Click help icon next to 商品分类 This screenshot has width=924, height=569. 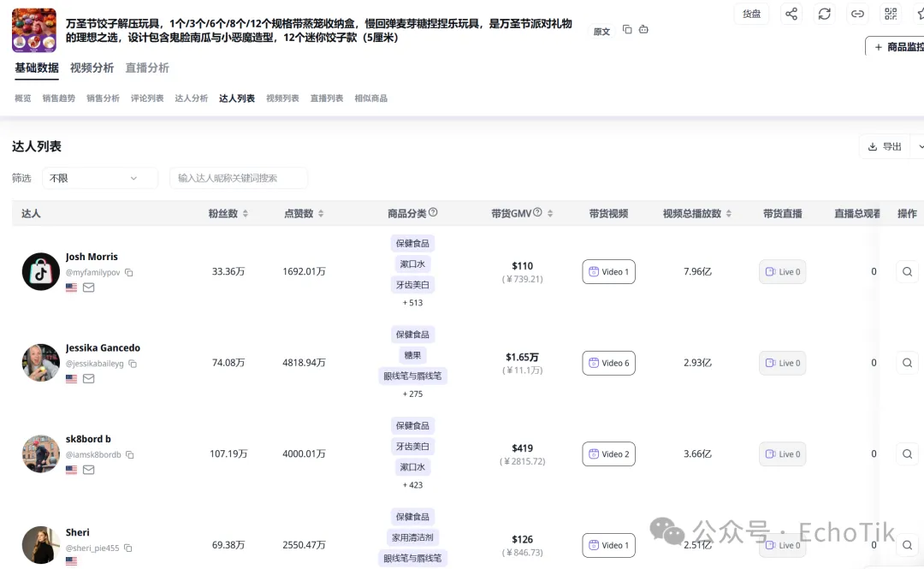433,213
